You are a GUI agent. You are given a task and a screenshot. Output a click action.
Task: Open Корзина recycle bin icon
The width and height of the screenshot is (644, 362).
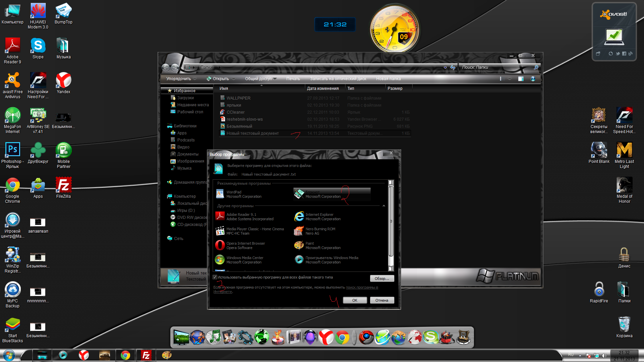624,327
